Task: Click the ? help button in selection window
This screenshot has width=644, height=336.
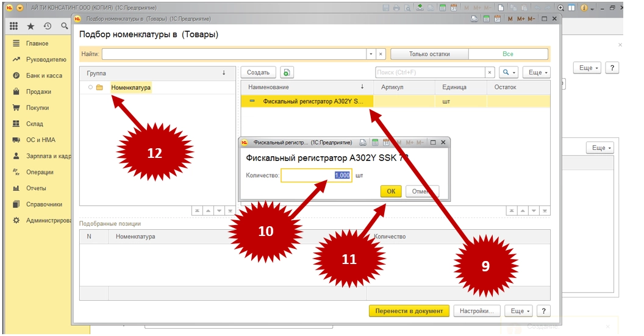Action: [543, 311]
